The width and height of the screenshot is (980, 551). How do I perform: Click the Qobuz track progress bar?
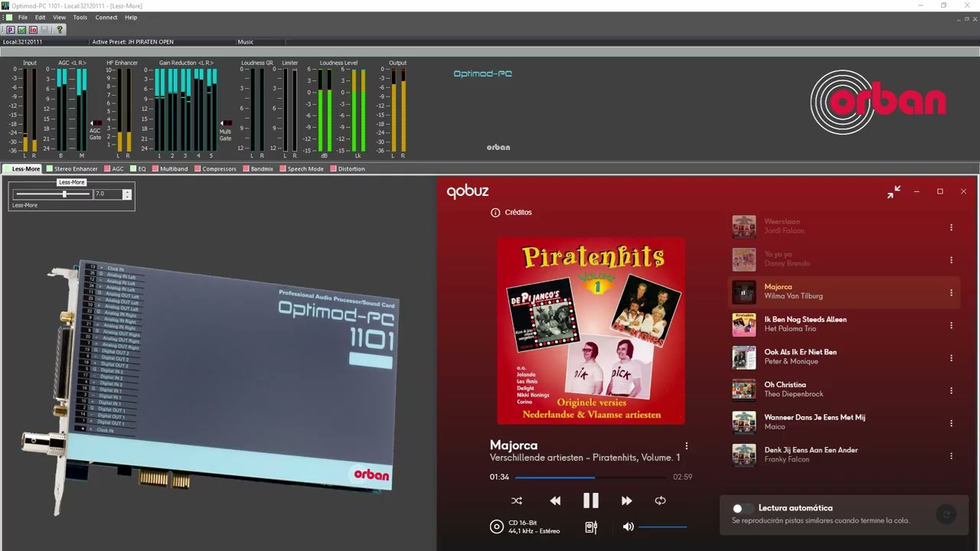(x=590, y=478)
